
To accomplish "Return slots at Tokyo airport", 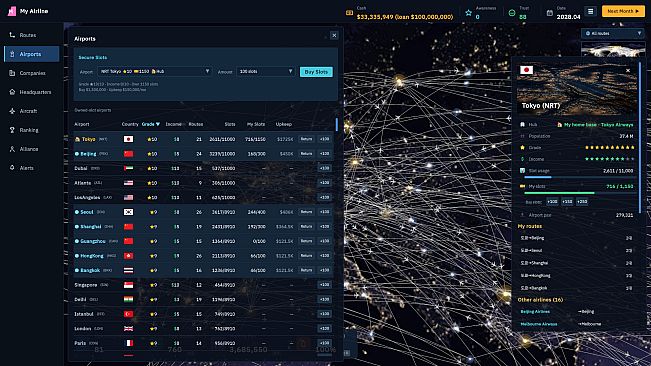I will coord(306,139).
